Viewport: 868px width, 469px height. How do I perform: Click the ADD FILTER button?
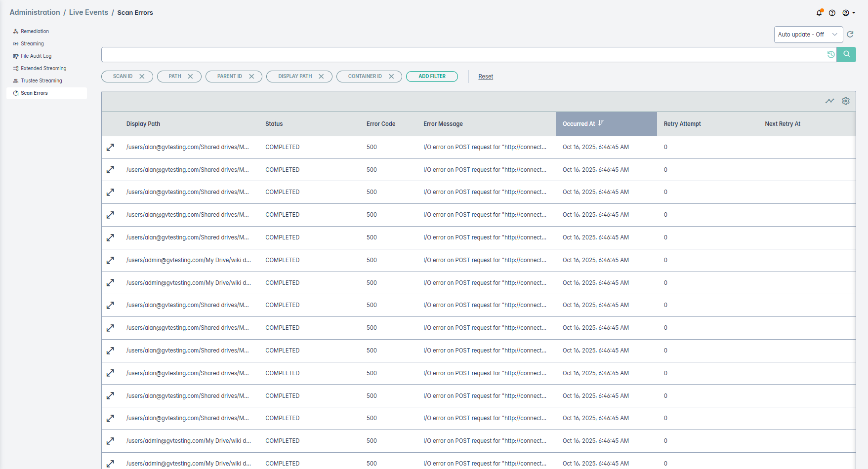432,77
